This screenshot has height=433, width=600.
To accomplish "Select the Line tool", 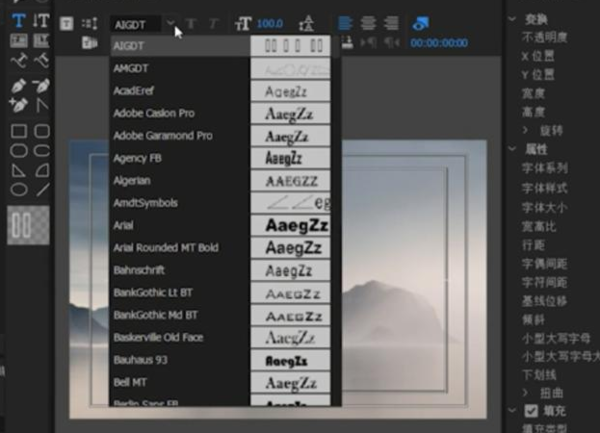I will click(42, 189).
